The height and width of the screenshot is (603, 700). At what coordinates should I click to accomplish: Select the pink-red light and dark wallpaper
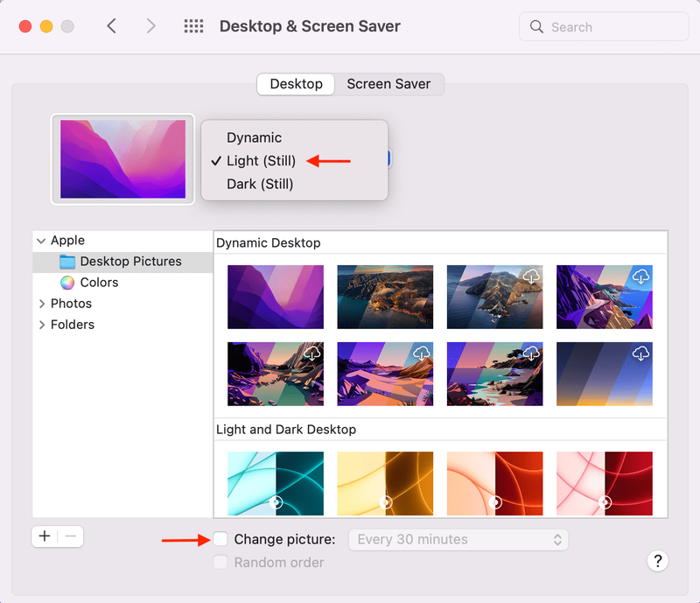click(604, 483)
